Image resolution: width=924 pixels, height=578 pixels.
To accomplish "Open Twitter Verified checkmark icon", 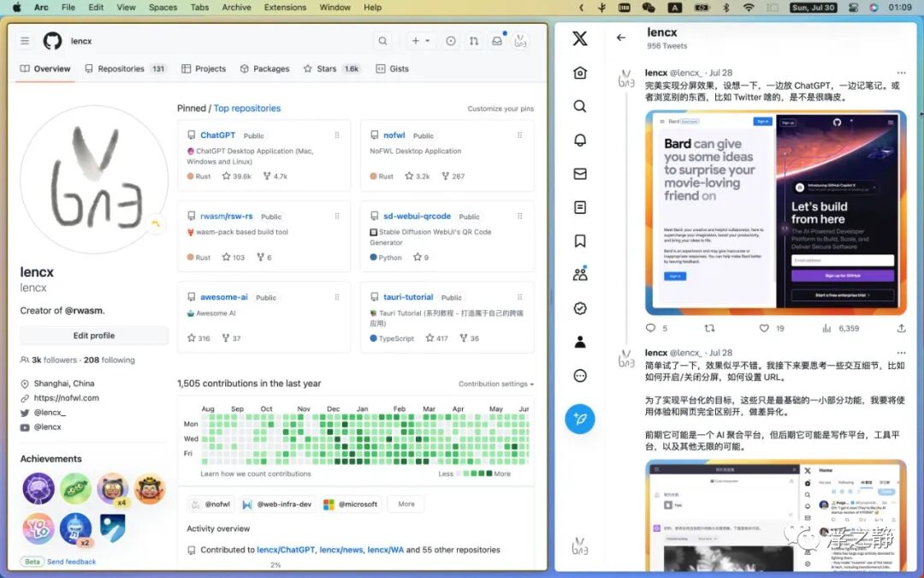I will click(x=580, y=308).
